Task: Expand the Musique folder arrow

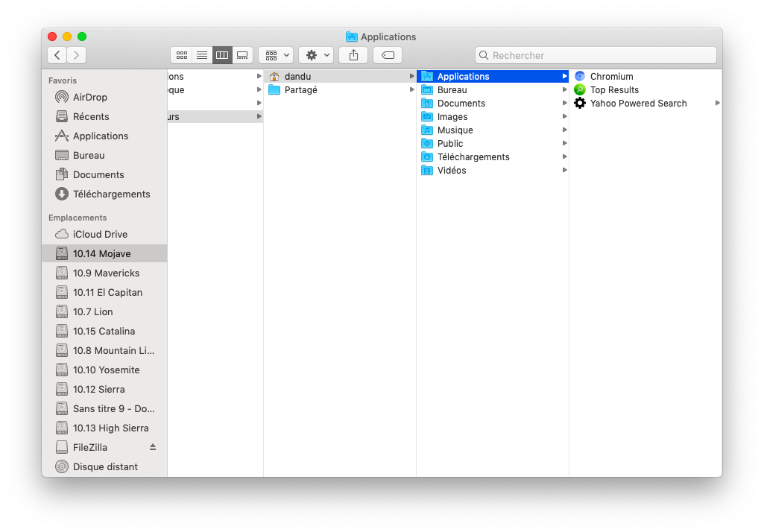Action: click(x=565, y=130)
